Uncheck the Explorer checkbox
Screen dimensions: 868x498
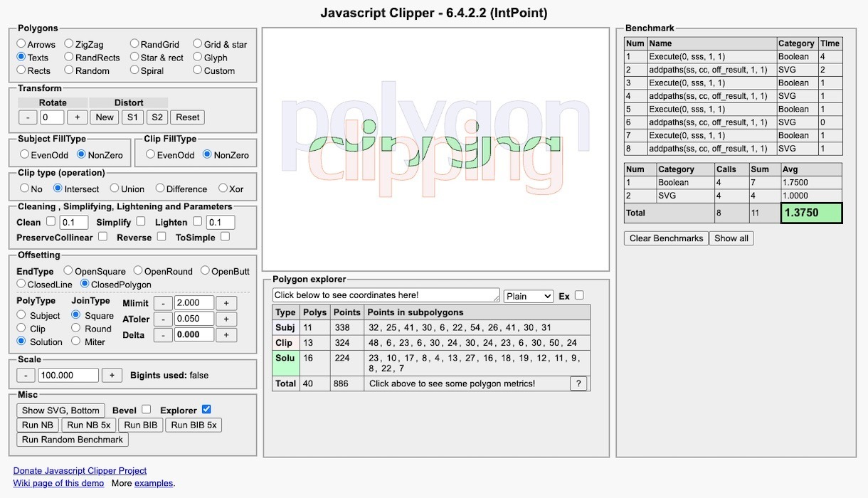tap(206, 410)
